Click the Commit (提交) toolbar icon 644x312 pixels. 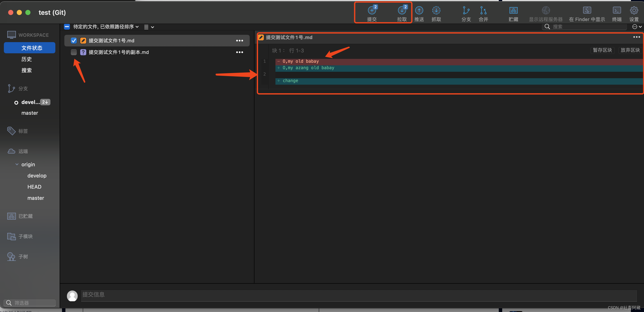pos(372,11)
